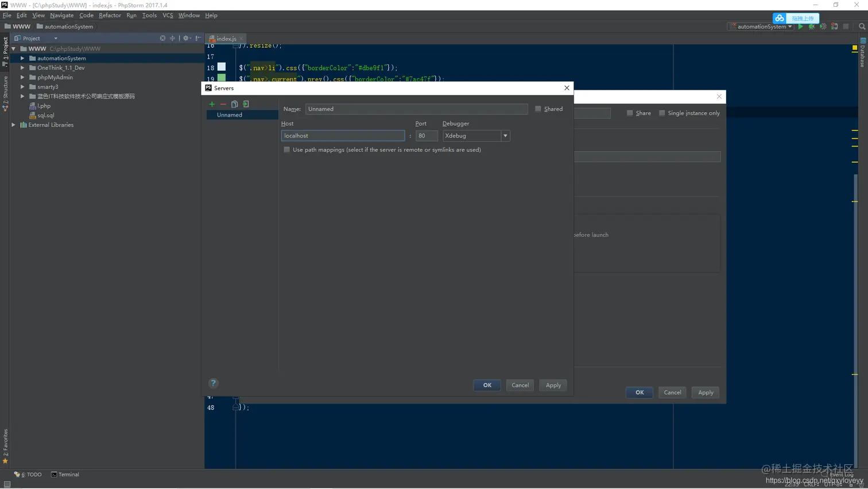Open the Navigate menu
Screen dimensions: 868x489
tap(61, 16)
